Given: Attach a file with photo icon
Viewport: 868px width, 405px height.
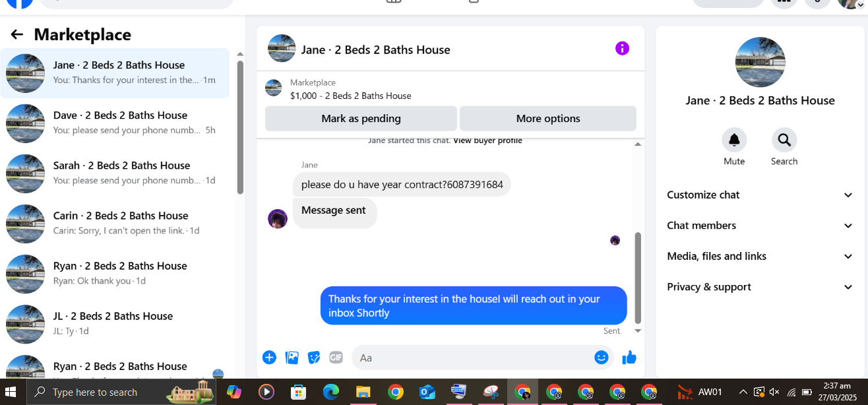Looking at the screenshot, I should coord(292,358).
